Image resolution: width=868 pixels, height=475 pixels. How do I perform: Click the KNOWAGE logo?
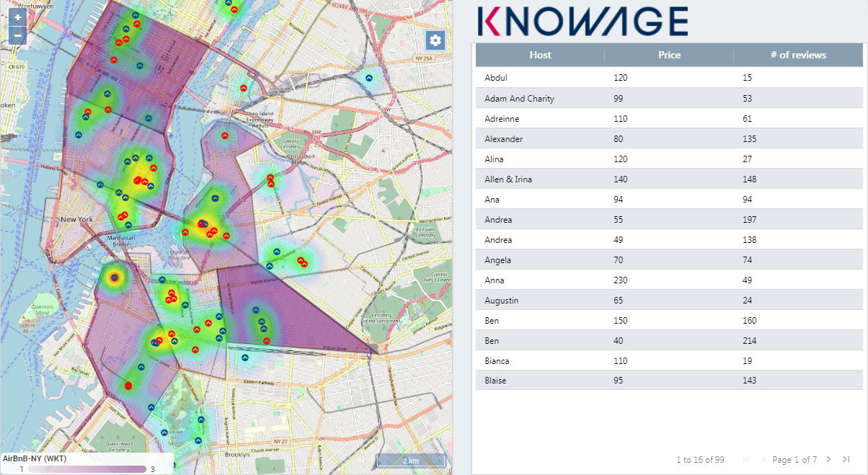[583, 20]
